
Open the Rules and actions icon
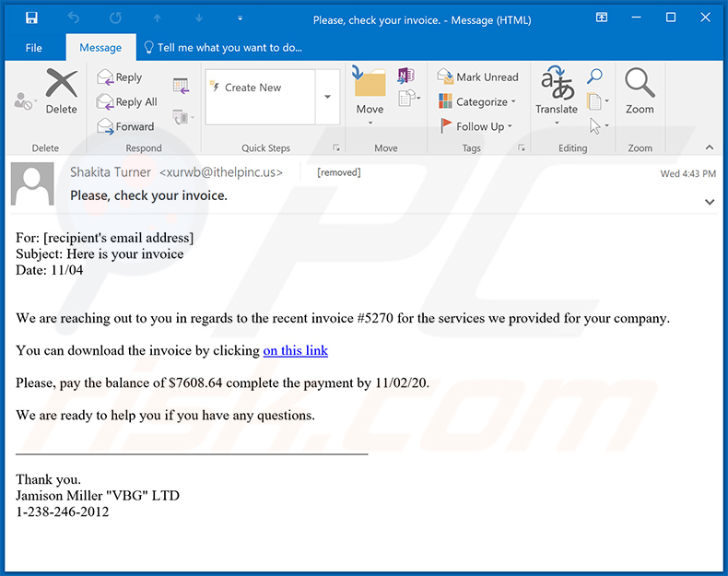[x=409, y=98]
